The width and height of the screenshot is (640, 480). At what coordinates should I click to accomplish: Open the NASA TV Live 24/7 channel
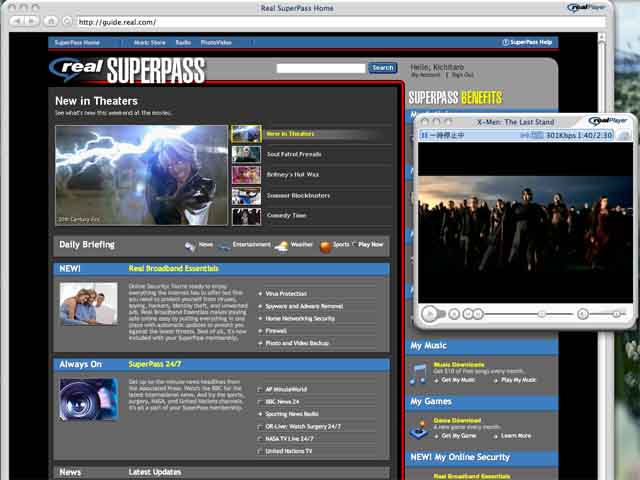pos(289,439)
